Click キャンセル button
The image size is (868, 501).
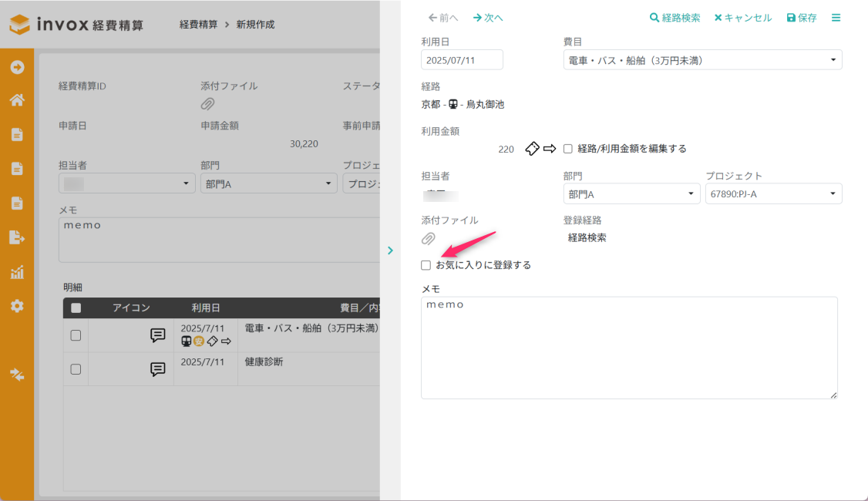(x=742, y=18)
